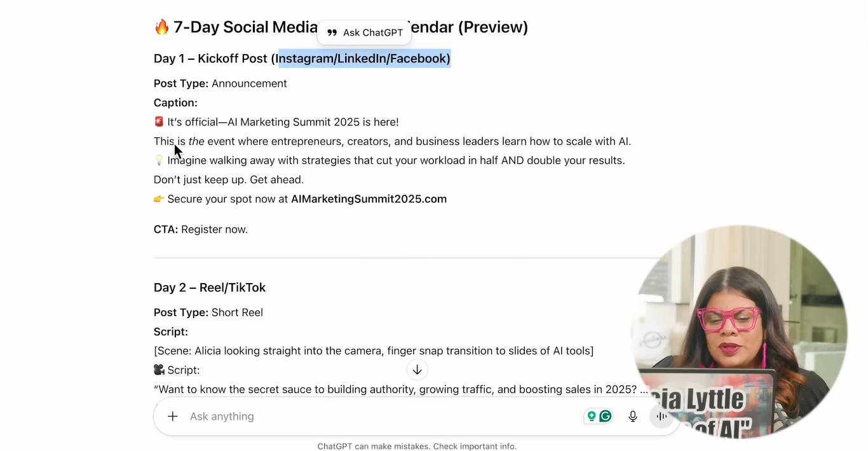Click the movie camera emoji near Script
Image resolution: width=868 pixels, height=451 pixels.
[x=159, y=370]
